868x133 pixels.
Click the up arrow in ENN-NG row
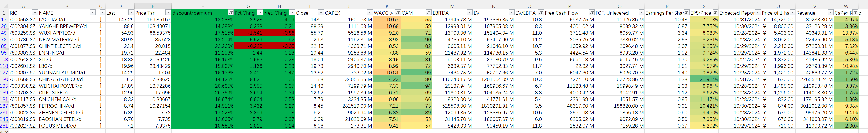(x=101, y=53)
